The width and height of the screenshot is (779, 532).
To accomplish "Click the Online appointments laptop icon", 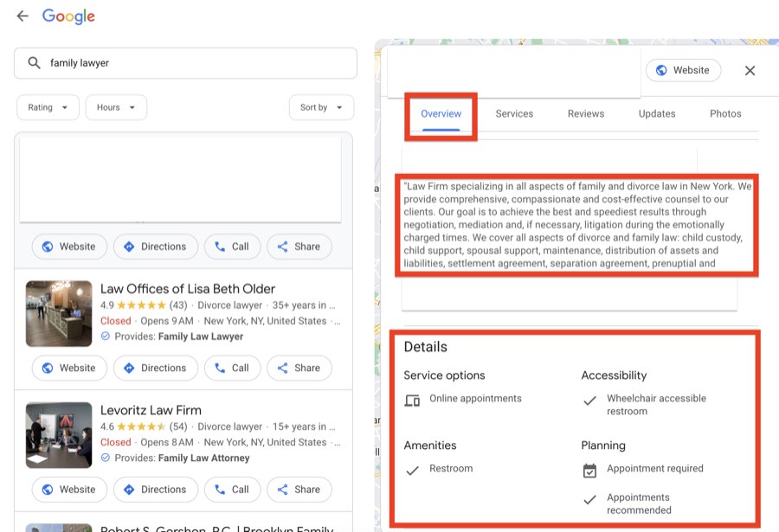I will tap(412, 400).
